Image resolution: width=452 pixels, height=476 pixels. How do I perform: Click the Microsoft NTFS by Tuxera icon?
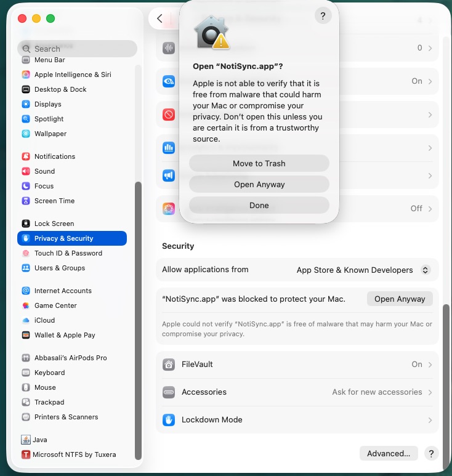click(x=26, y=454)
